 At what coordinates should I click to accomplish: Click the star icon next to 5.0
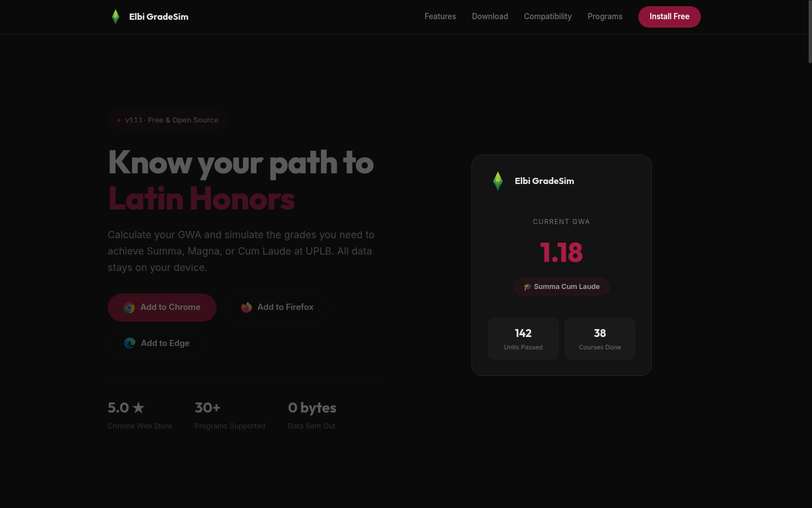point(139,408)
